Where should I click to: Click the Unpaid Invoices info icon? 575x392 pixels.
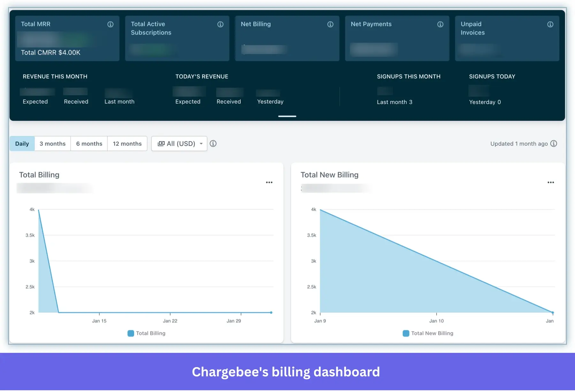pyautogui.click(x=550, y=24)
